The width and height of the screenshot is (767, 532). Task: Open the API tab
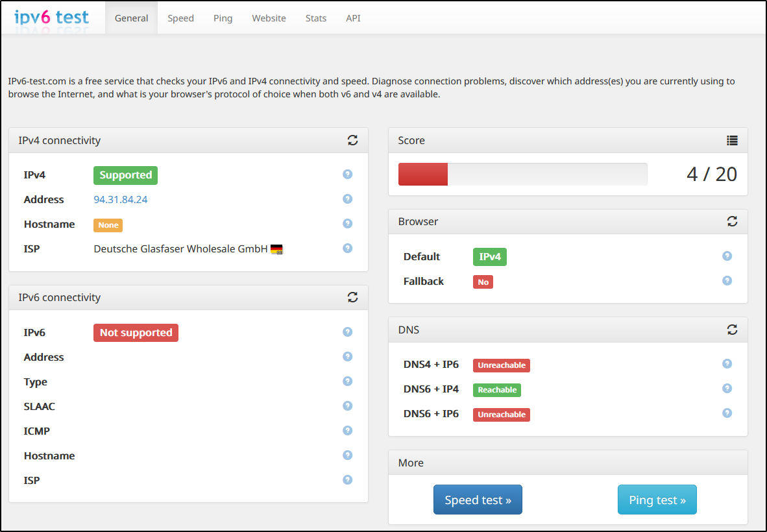tap(353, 18)
